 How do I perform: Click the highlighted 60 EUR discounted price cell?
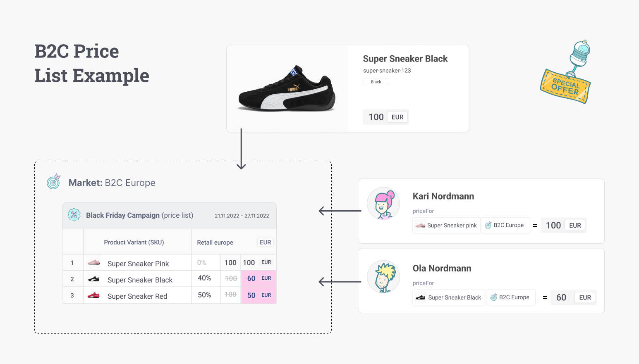pos(258,278)
